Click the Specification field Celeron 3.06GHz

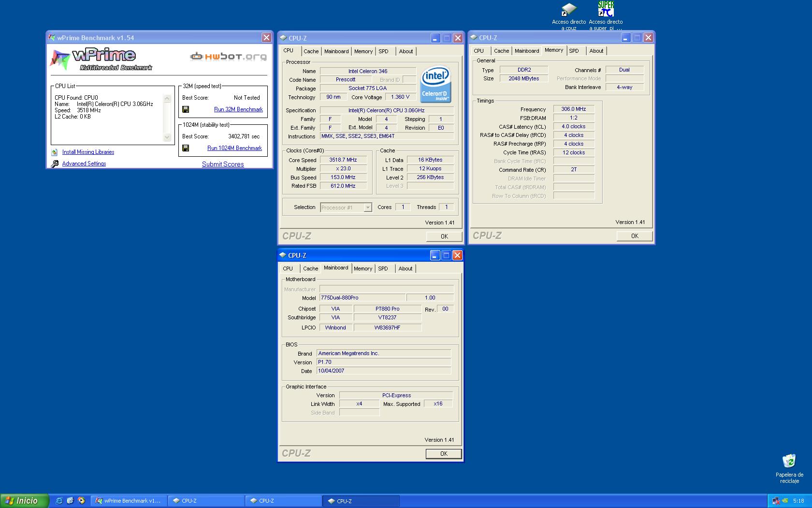(x=387, y=110)
